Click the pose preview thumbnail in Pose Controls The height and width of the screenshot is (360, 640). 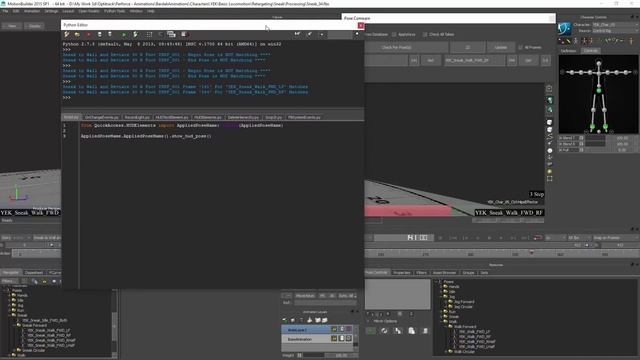pyautogui.click(x=398, y=295)
